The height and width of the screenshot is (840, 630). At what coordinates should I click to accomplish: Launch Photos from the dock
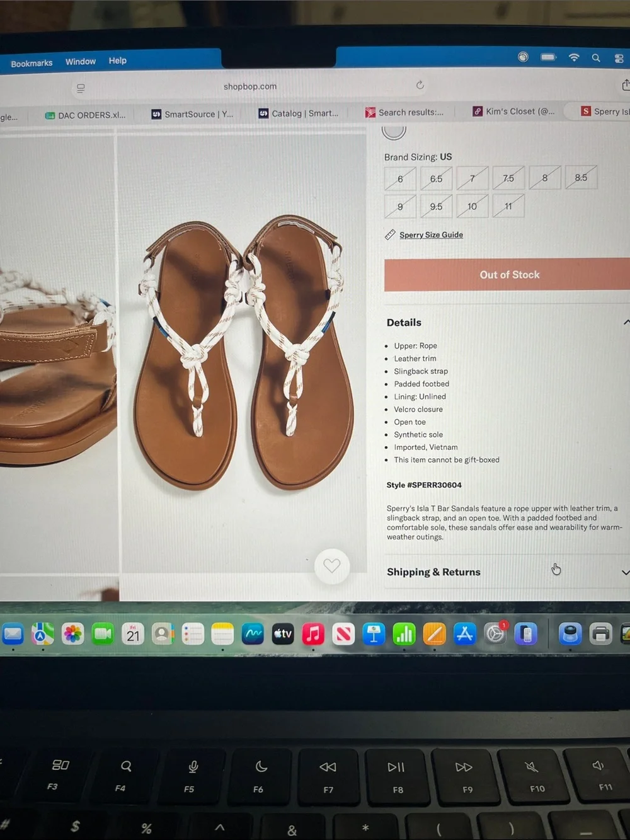(72, 634)
